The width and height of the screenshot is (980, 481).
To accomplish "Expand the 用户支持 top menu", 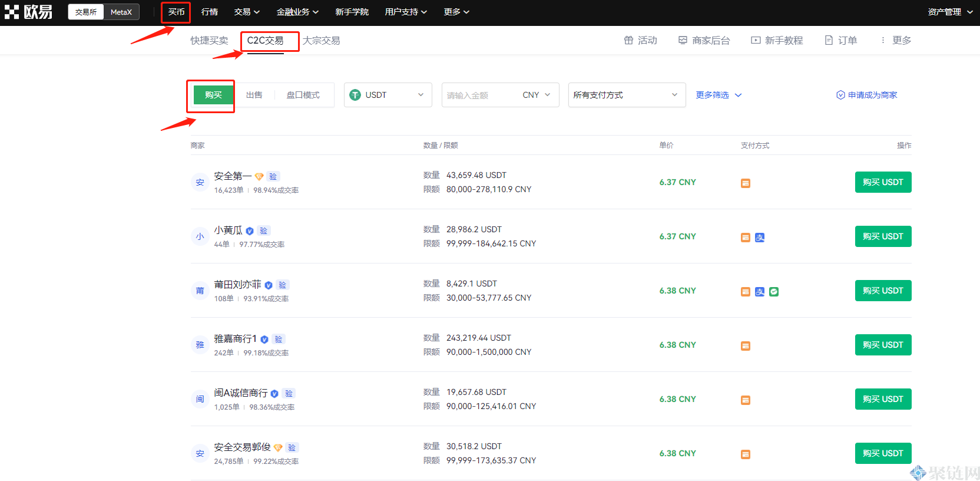I will pos(406,12).
